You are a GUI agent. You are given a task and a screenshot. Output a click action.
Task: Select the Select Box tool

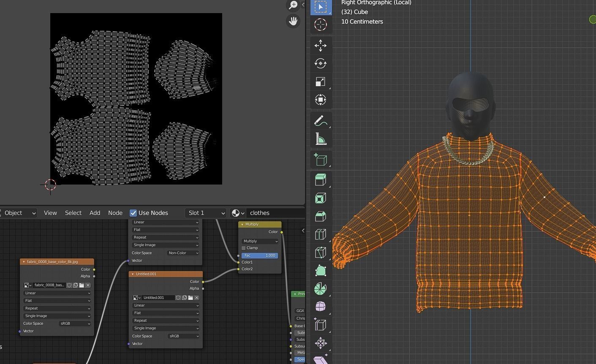321,7
